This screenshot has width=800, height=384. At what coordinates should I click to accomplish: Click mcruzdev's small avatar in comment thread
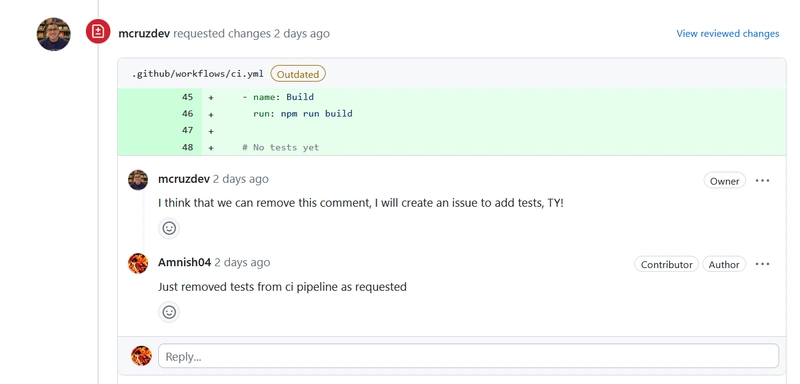[138, 180]
